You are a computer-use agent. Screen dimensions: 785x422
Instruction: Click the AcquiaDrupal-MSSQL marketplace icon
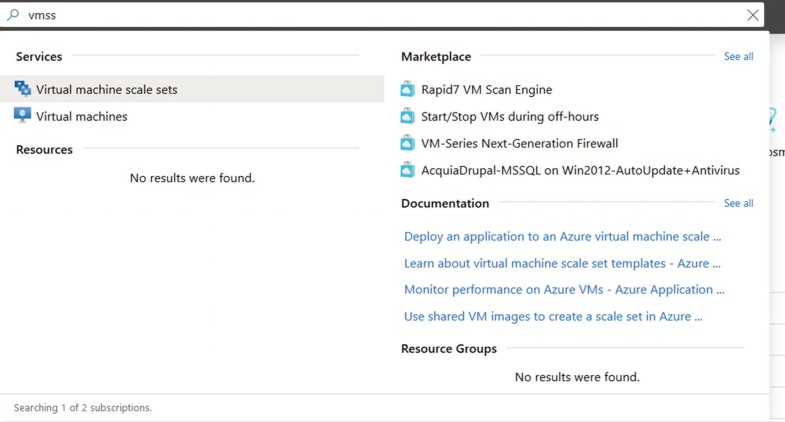pyautogui.click(x=408, y=170)
